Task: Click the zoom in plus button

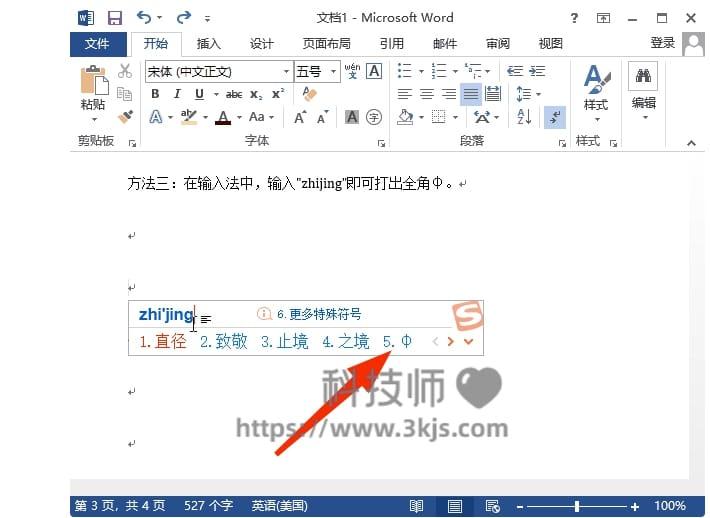Action: [x=635, y=506]
